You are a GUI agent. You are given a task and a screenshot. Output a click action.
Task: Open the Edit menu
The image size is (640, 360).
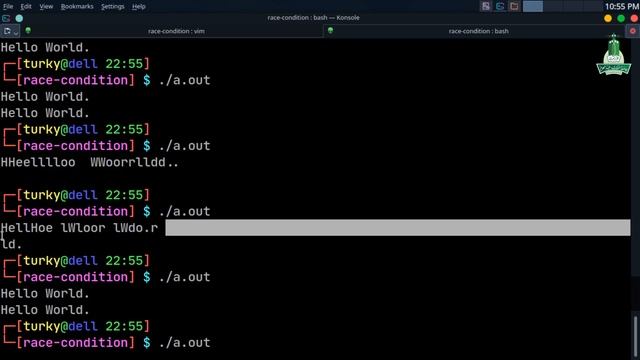click(x=26, y=7)
